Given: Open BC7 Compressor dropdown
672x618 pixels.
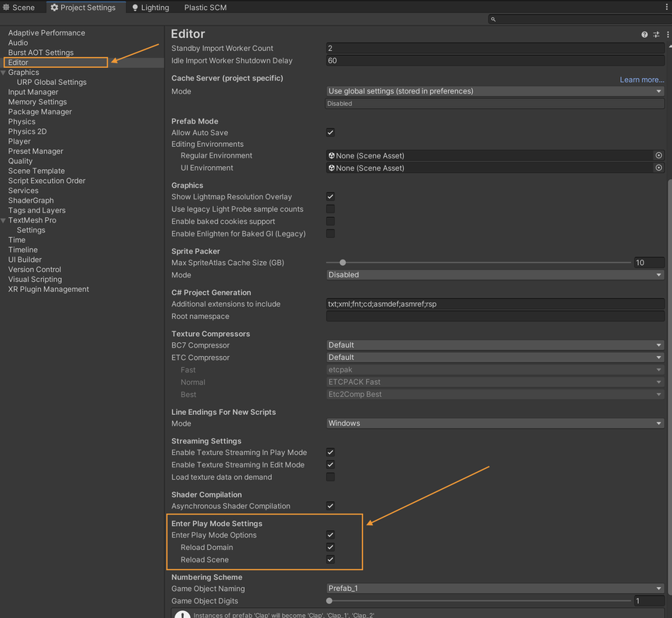Looking at the screenshot, I should click(495, 345).
